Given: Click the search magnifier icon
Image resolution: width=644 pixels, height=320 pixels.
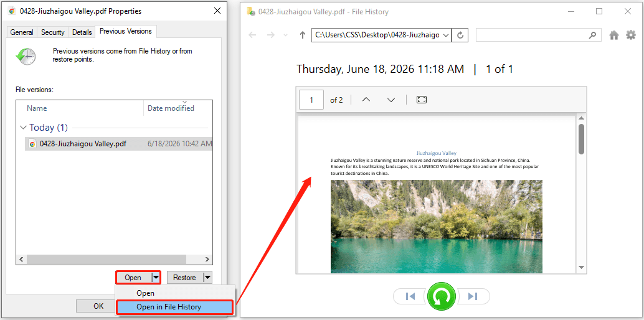Looking at the screenshot, I should pos(592,35).
